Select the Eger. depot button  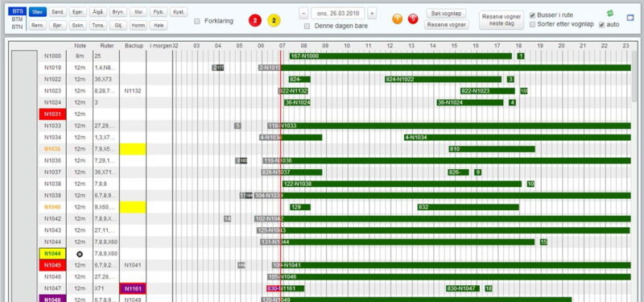pyautogui.click(x=78, y=12)
